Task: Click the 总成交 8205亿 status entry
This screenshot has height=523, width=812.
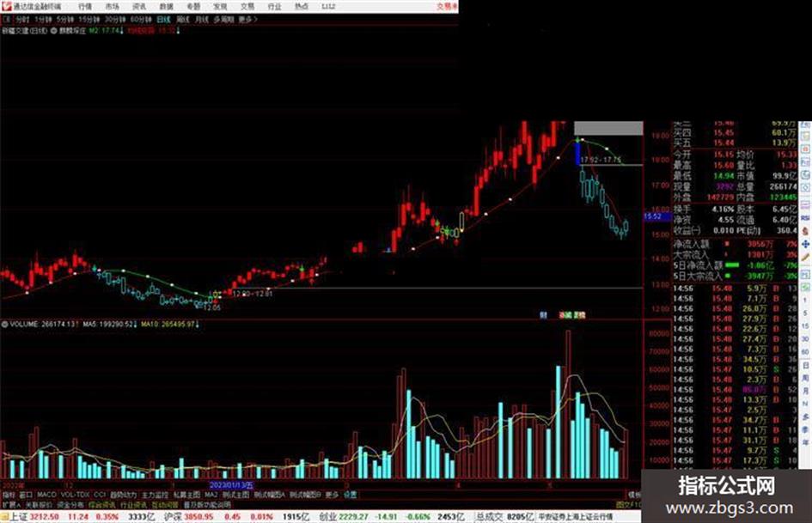Action: pos(505,517)
